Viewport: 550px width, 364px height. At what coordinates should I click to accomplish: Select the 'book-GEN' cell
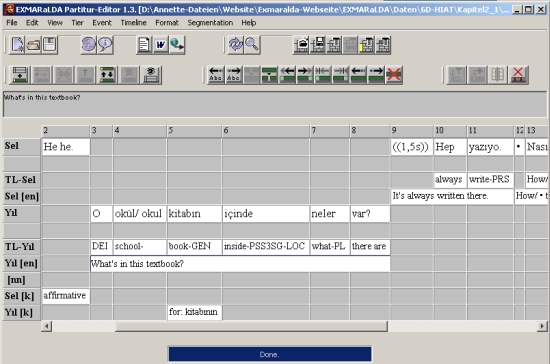(x=194, y=247)
